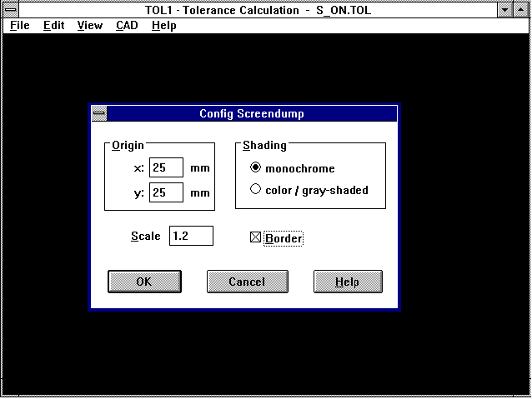Minimize the TOL1 Tolerance Calculation window
Viewport: 532px width, 399px height.
[x=504, y=10]
